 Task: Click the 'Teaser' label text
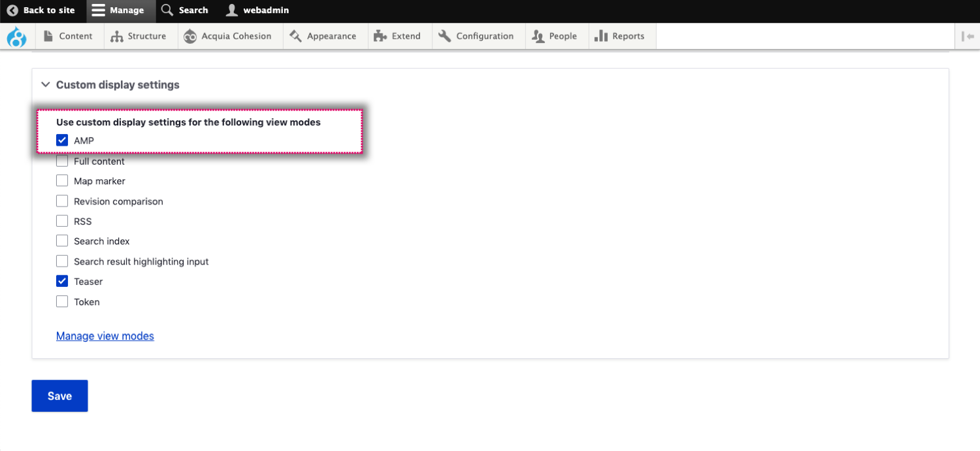[x=88, y=282]
